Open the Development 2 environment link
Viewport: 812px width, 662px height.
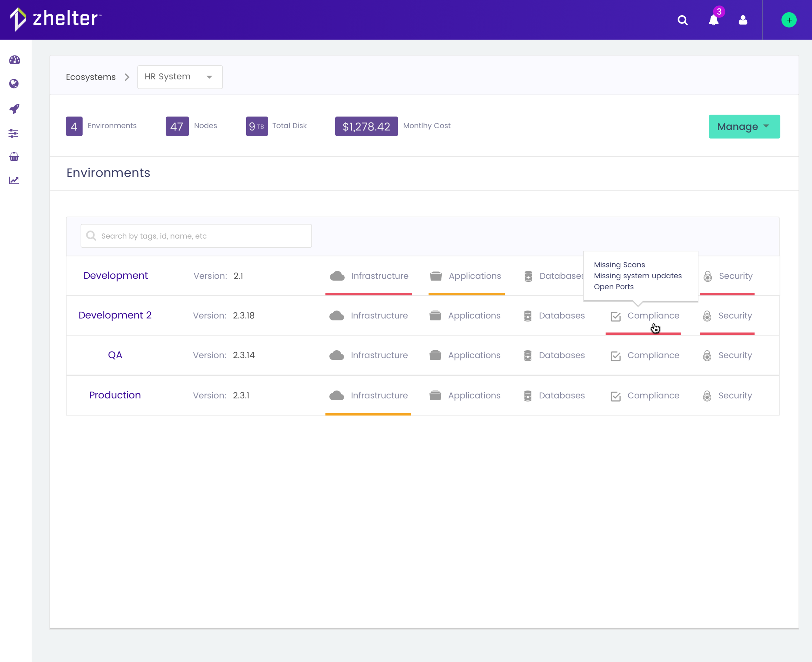[115, 315]
